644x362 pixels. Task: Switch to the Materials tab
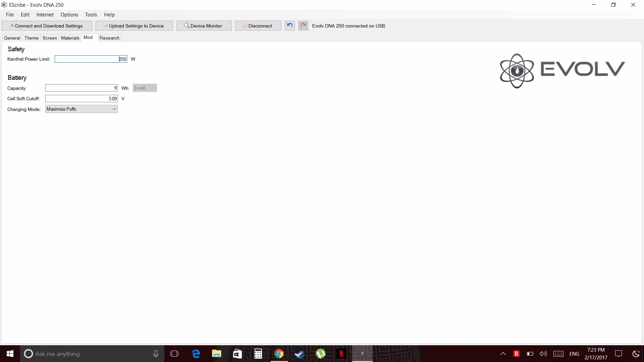(70, 38)
